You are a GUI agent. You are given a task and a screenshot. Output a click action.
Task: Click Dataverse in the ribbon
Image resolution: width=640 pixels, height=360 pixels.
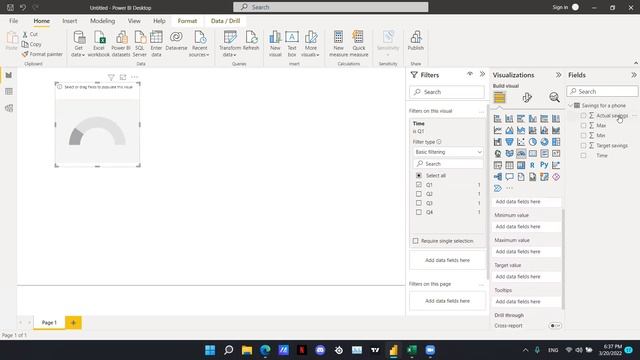click(x=176, y=41)
